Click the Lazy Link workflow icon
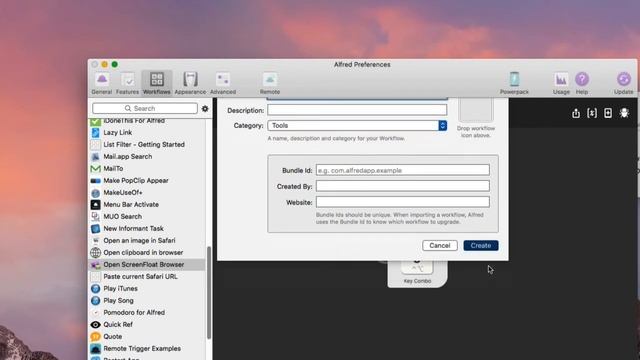The image size is (640, 360). pos(96,133)
